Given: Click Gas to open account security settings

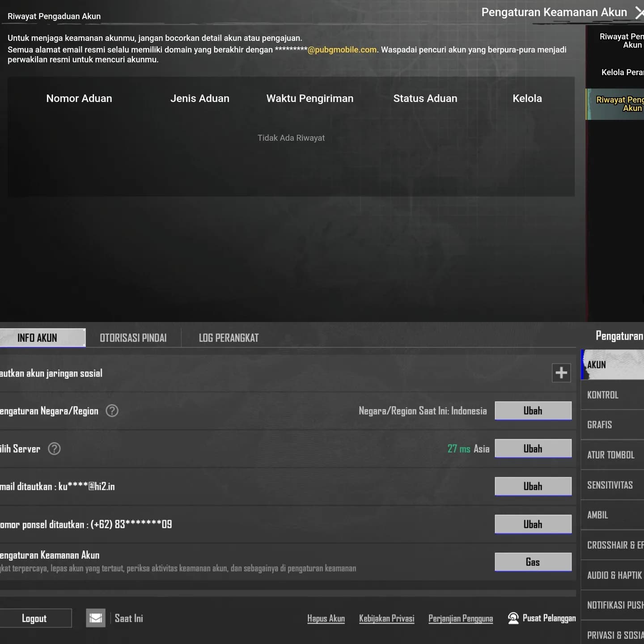Looking at the screenshot, I should click(x=533, y=562).
